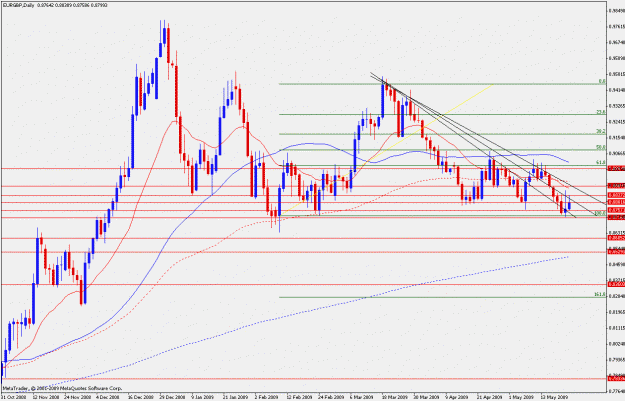Click the 4 Dec 2008 date label

[x=107, y=397]
